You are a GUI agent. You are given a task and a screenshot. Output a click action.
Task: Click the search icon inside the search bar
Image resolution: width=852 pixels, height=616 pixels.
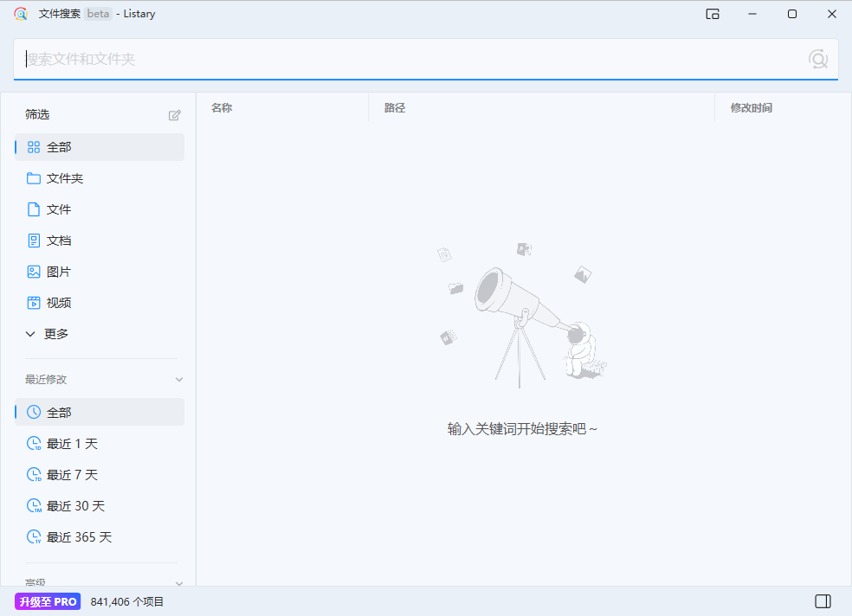(x=818, y=59)
